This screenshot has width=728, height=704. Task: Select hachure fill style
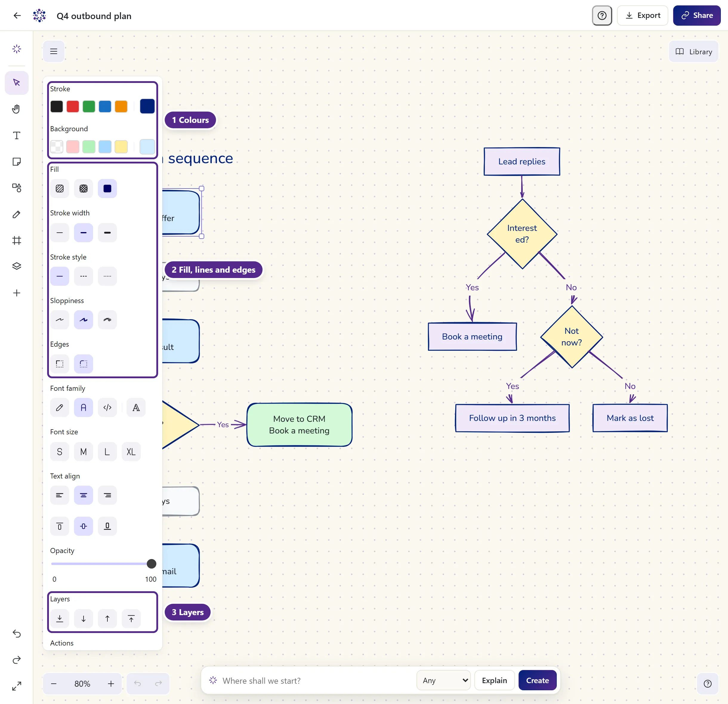(x=59, y=189)
